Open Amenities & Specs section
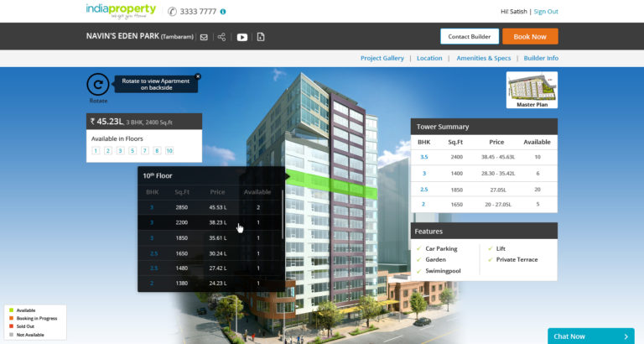 483,58
